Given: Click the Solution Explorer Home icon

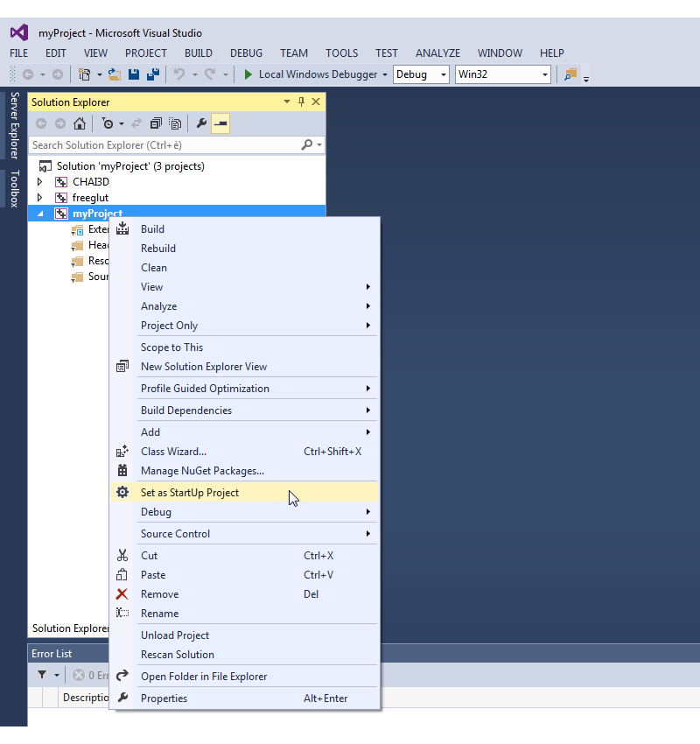Looking at the screenshot, I should coord(80,123).
